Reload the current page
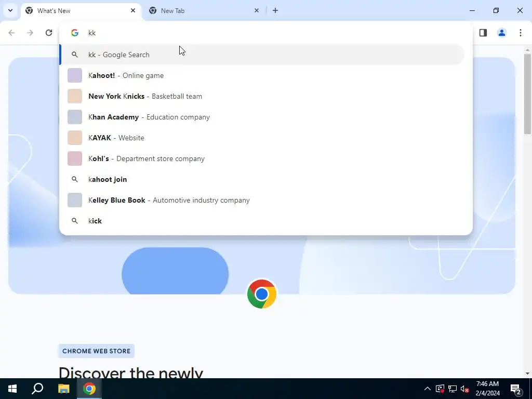Image resolution: width=532 pixels, height=399 pixels. (x=49, y=33)
